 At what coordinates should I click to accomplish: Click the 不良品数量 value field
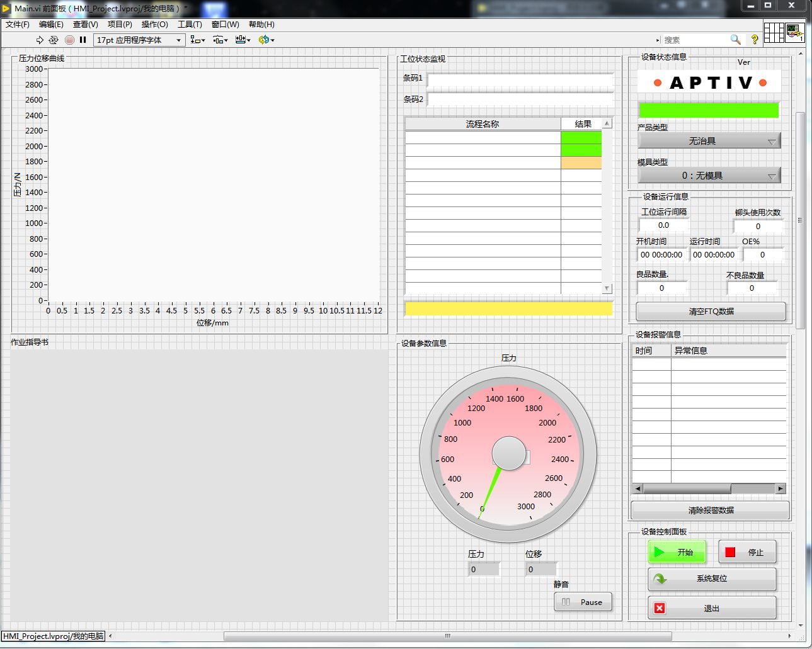(752, 288)
